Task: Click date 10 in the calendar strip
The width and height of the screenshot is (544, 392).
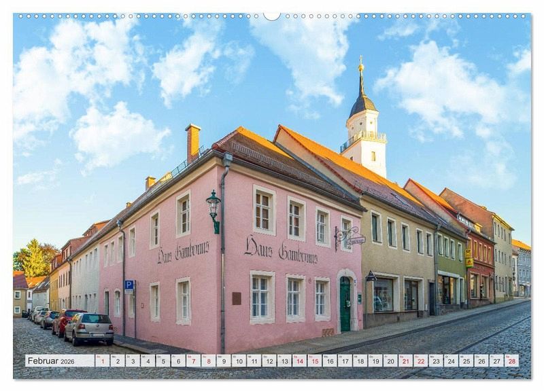Action: point(239,361)
